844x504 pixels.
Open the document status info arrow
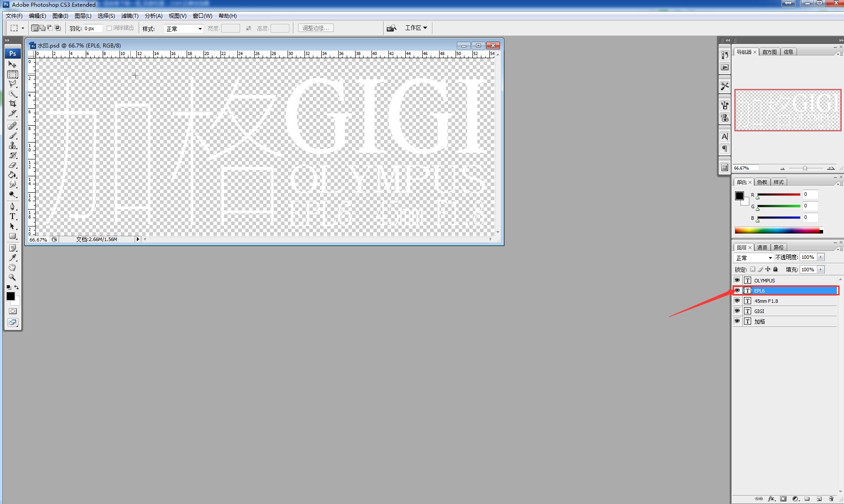pyautogui.click(x=138, y=239)
